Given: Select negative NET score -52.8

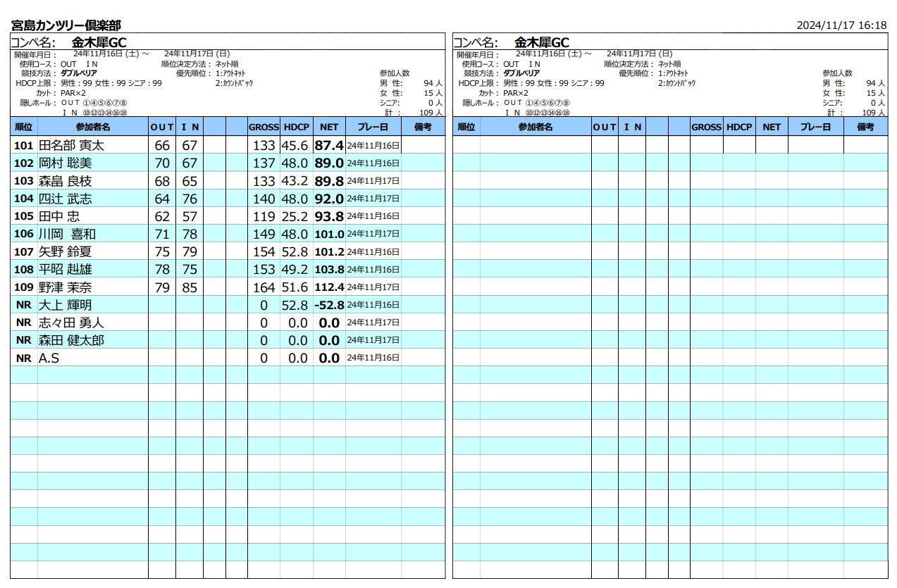Looking at the screenshot, I should click(329, 305).
